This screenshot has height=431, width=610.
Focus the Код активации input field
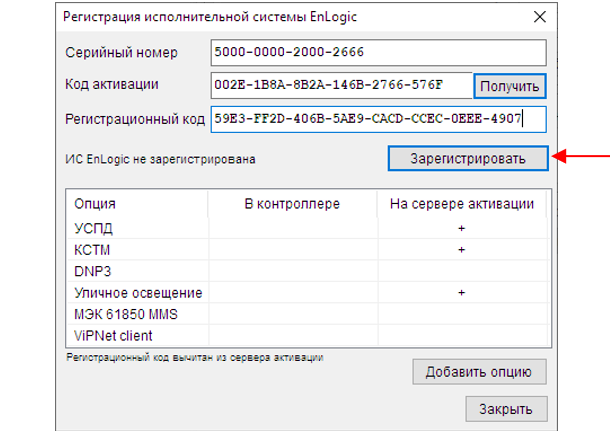coord(342,85)
